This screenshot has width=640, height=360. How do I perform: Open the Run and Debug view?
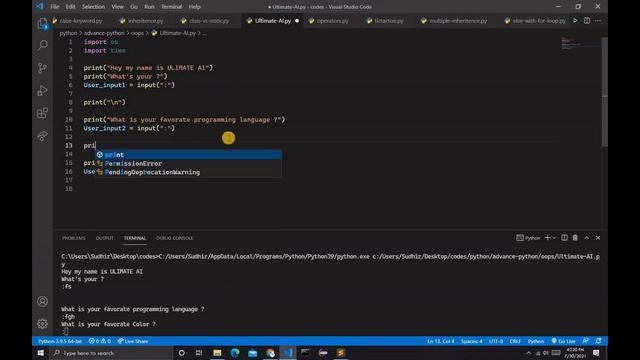[42, 90]
